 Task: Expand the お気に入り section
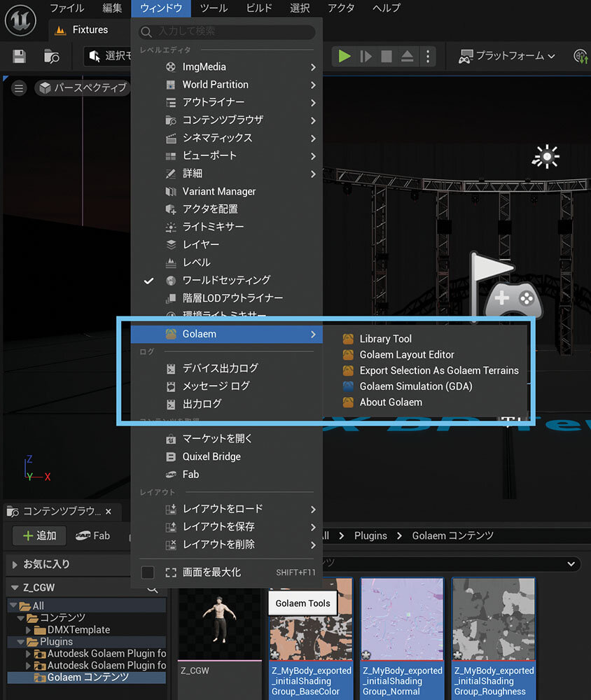click(15, 565)
